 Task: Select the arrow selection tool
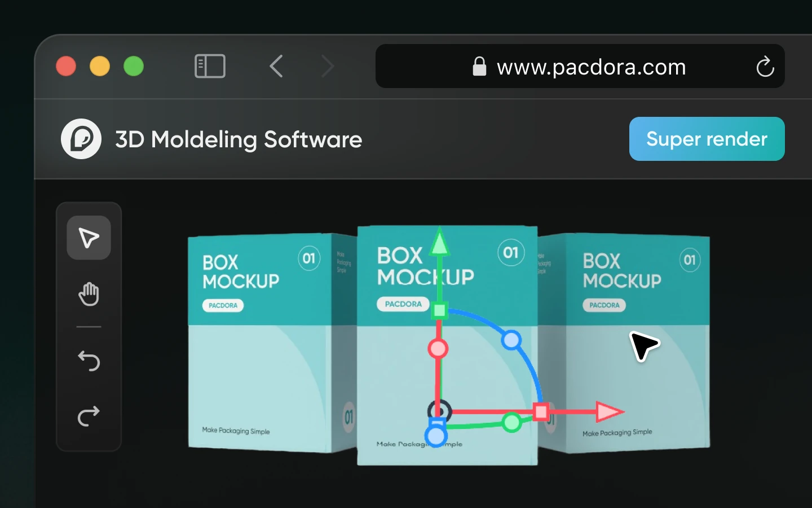[89, 238]
